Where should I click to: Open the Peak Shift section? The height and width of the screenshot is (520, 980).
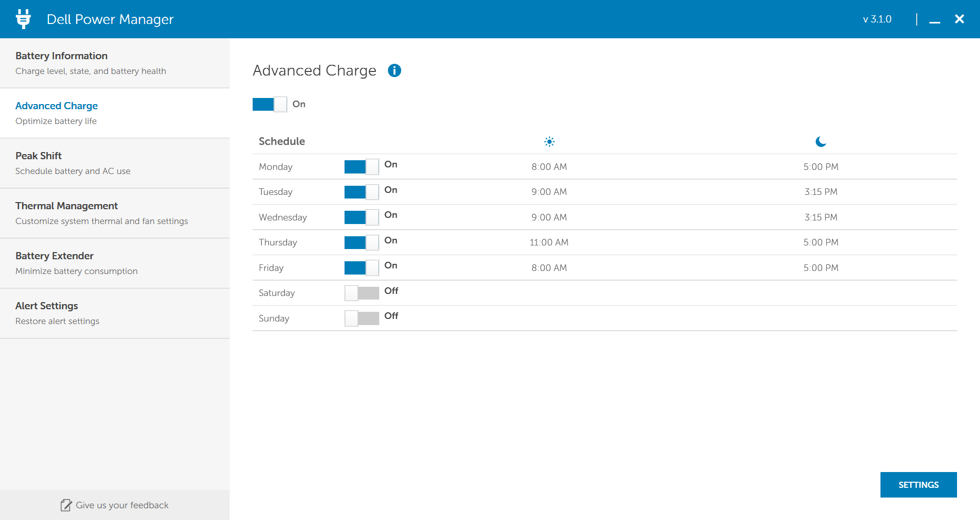pyautogui.click(x=115, y=163)
